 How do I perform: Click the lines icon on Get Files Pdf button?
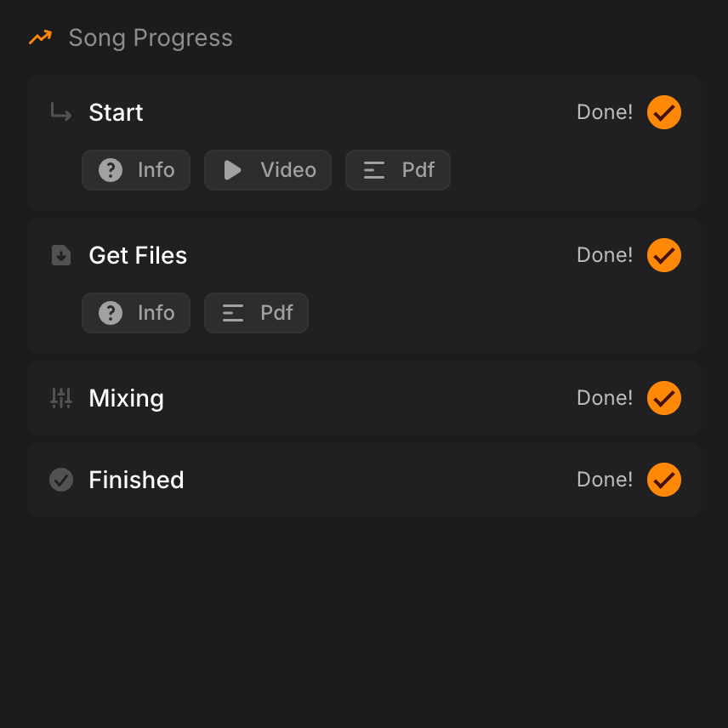(x=233, y=313)
